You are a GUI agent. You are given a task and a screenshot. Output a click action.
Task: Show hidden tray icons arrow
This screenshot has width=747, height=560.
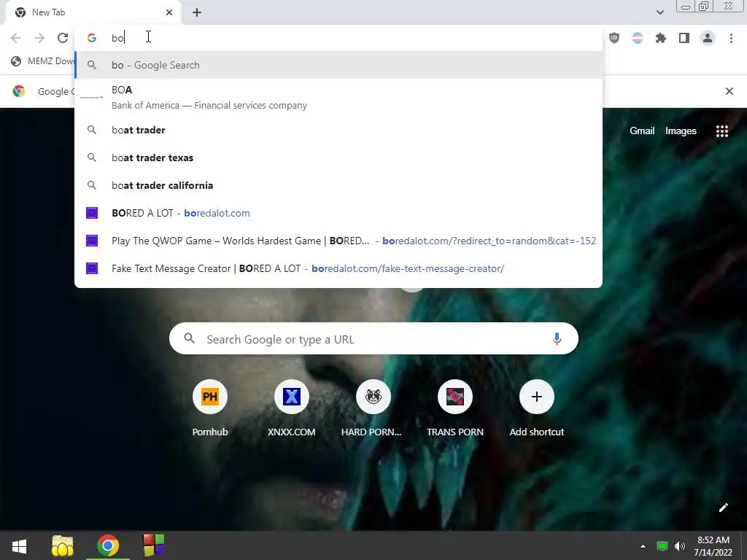click(643, 546)
